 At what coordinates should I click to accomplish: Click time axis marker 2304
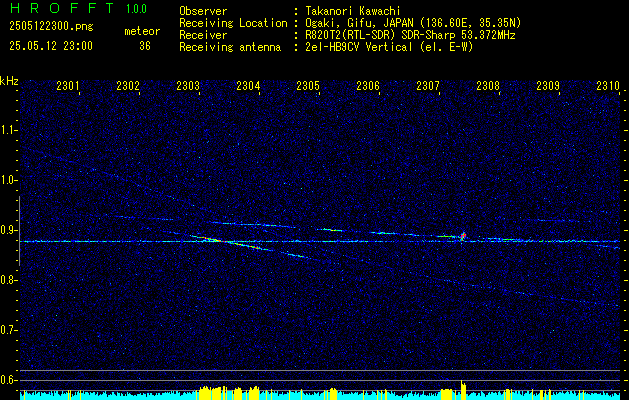(248, 85)
